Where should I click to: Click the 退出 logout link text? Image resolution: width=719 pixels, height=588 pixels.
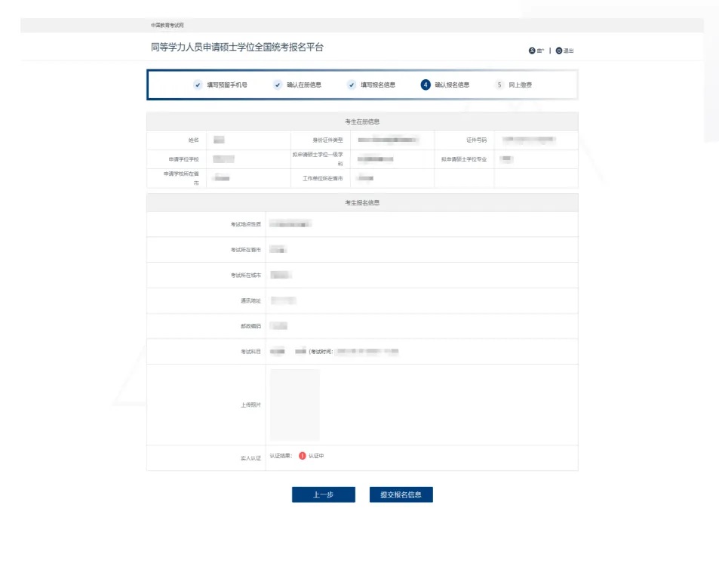coord(569,51)
